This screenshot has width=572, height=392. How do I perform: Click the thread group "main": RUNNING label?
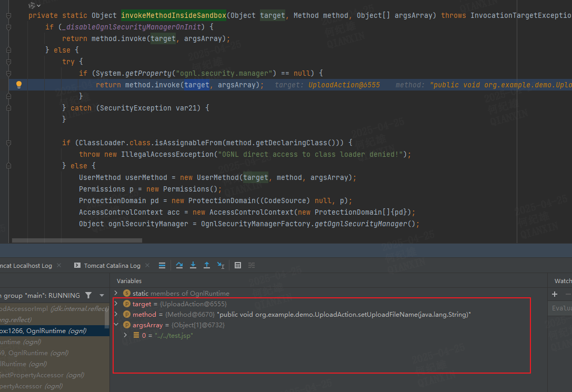(41, 295)
